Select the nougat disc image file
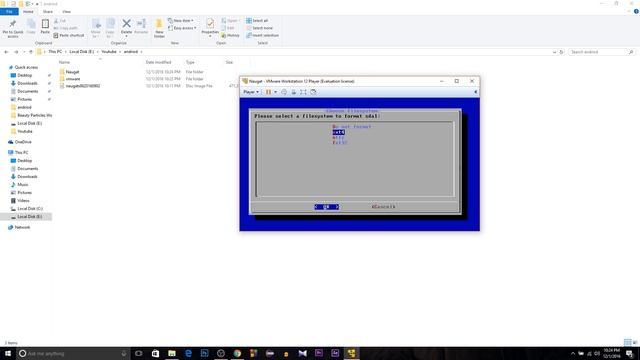The image size is (640, 360). pos(82,86)
